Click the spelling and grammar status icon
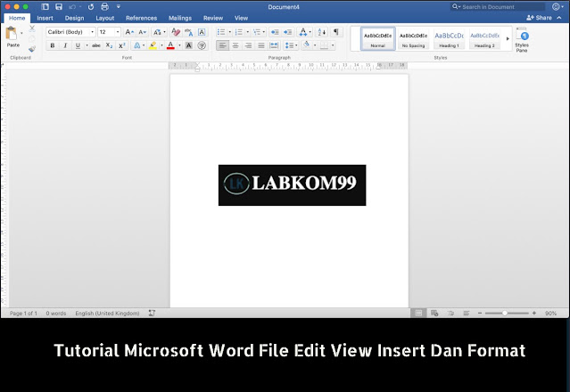 [152, 313]
